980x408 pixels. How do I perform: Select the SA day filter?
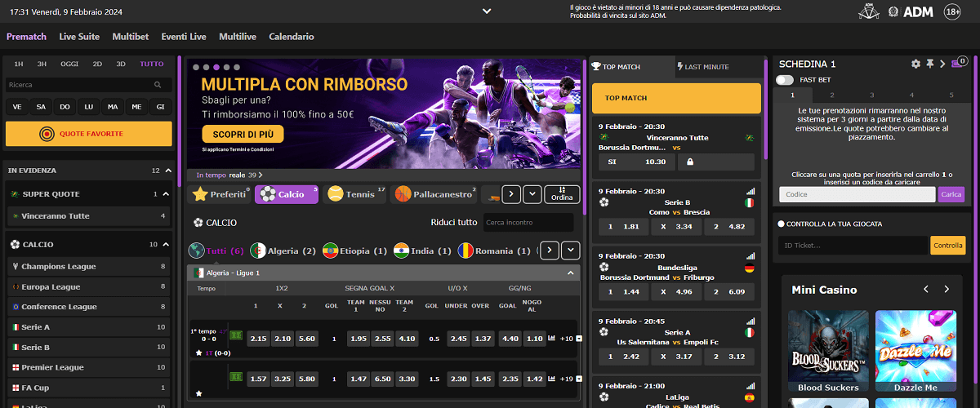click(41, 107)
